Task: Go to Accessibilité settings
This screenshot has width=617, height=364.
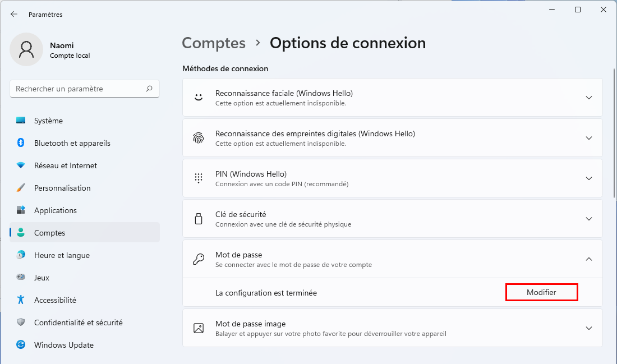Action: (85, 300)
